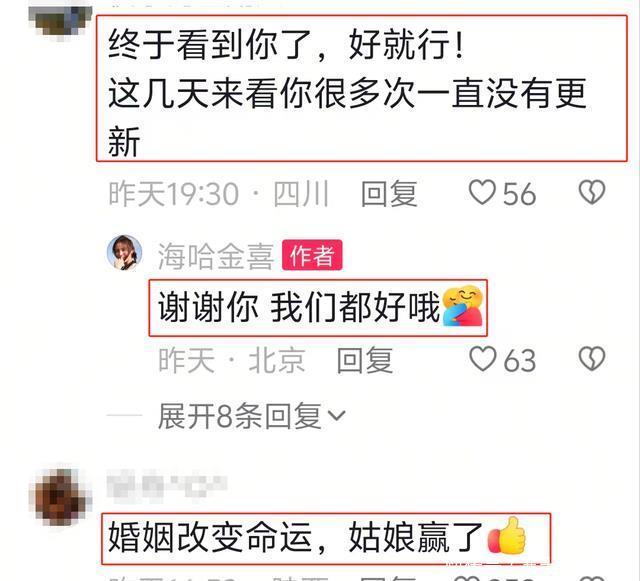This screenshot has width=640, height=581.
Task: Expand 展开8条回复 replies
Action: (251, 416)
